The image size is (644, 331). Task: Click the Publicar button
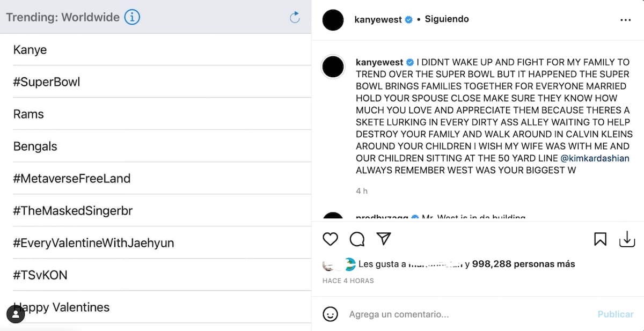click(x=616, y=314)
